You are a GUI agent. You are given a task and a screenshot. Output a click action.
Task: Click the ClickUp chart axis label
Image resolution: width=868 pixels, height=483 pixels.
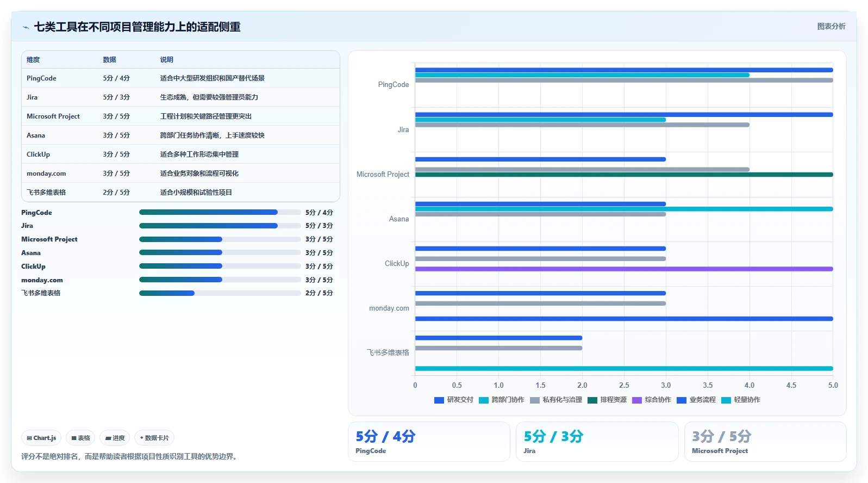click(x=397, y=264)
